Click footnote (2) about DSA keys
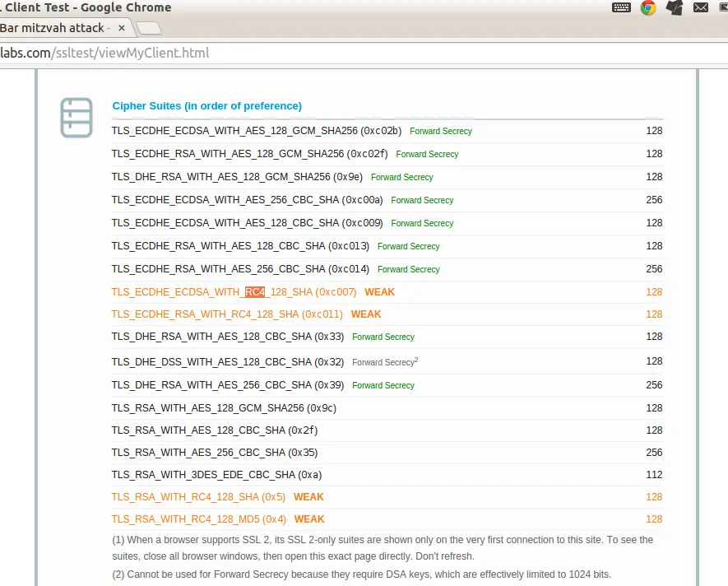The image size is (728, 586). tap(362, 574)
